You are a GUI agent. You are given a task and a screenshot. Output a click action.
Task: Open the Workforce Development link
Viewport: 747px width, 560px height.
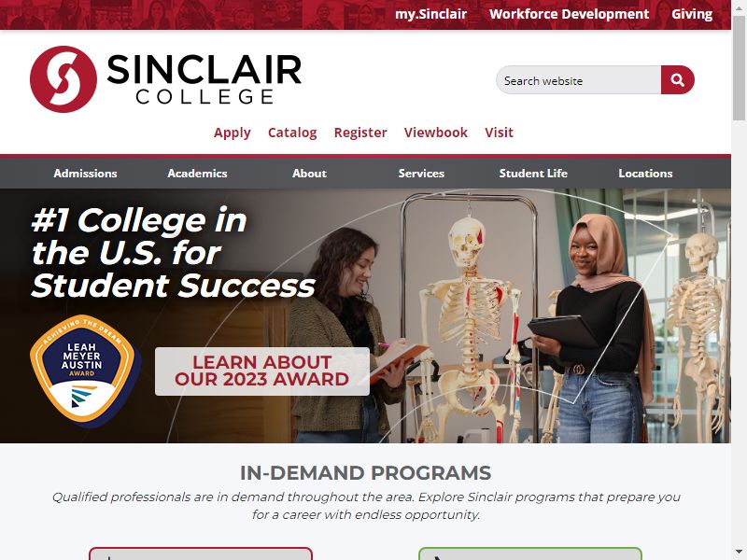(569, 14)
